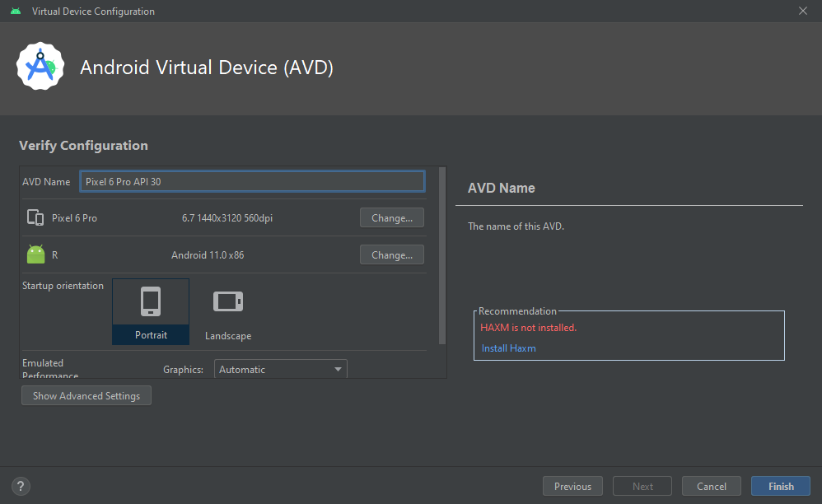
Task: Go back with the Previous button
Action: coord(572,486)
